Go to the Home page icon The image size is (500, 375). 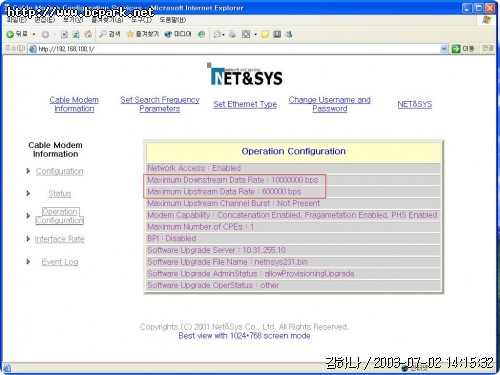88,34
